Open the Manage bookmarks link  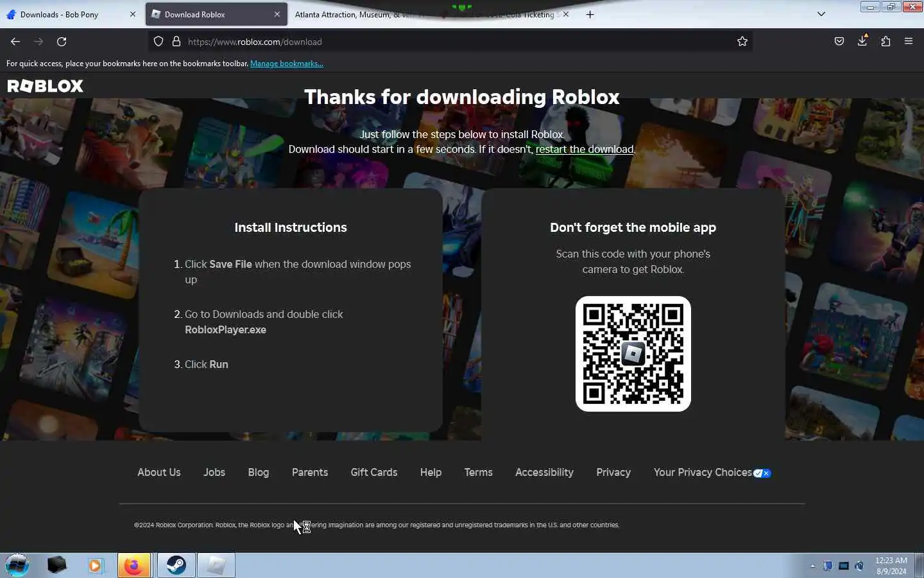pyautogui.click(x=287, y=64)
